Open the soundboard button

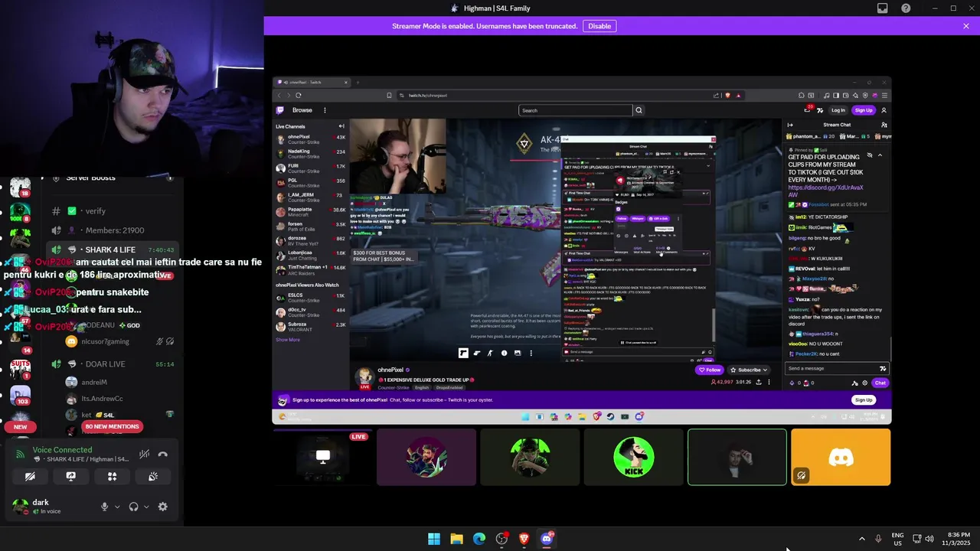pos(153,476)
